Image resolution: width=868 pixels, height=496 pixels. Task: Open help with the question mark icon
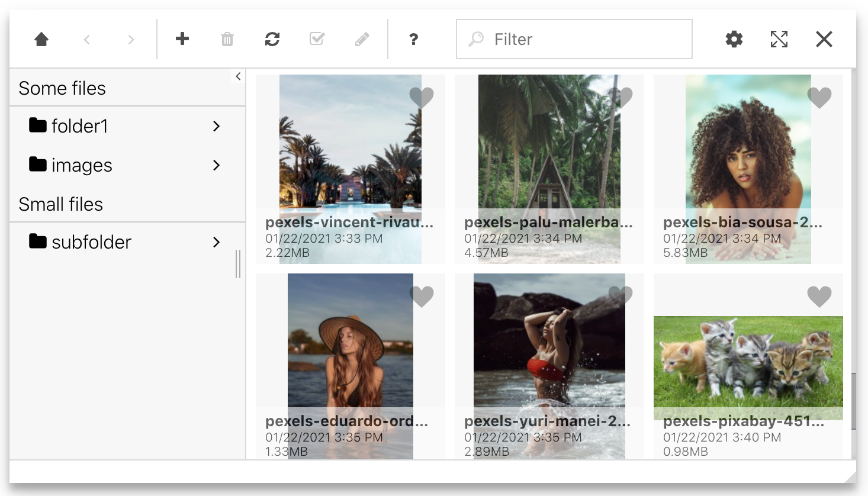coord(414,39)
